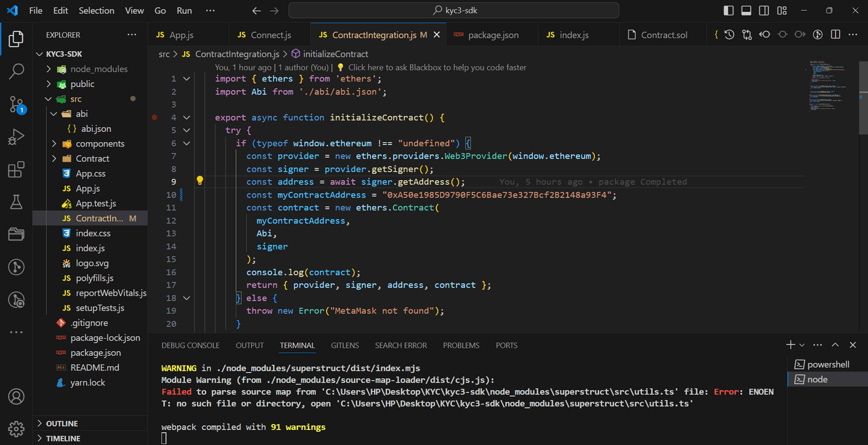Click the kyc3-sdk command center search box
Image resolution: width=868 pixels, height=445 pixels.
tap(454, 11)
